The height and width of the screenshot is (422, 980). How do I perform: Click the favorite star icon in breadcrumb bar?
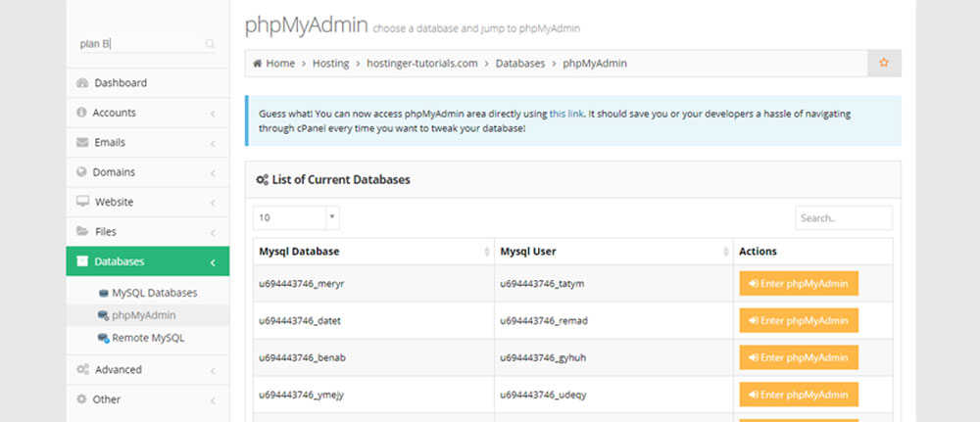[884, 63]
